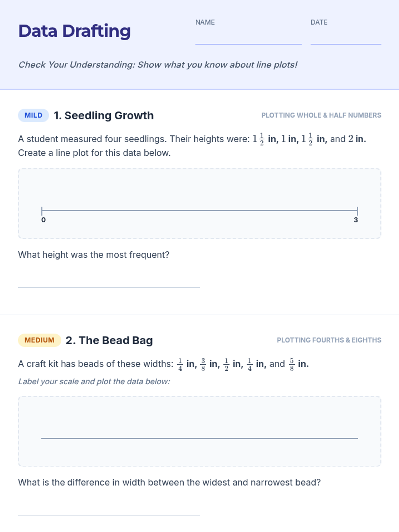The height and width of the screenshot is (532, 399).
Task: Click the Check Your Understanding subtitle
Action: [x=158, y=65]
